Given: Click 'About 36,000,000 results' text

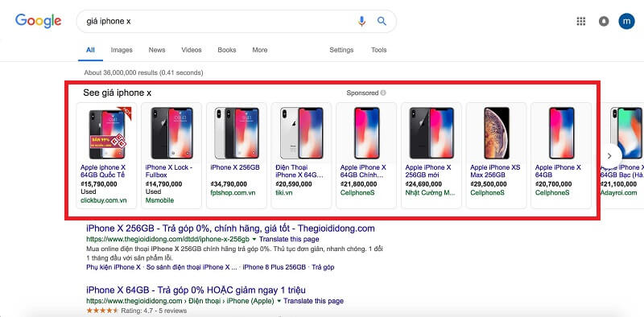Looking at the screenshot, I should pos(143,72).
